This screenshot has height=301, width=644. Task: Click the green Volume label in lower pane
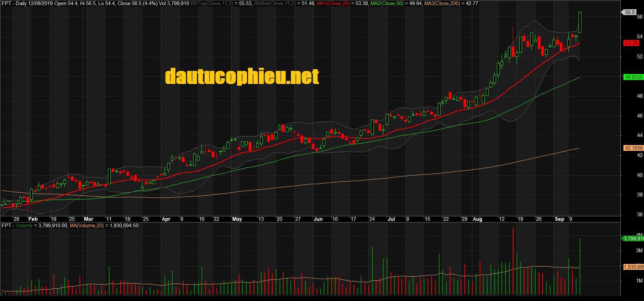tap(24, 226)
